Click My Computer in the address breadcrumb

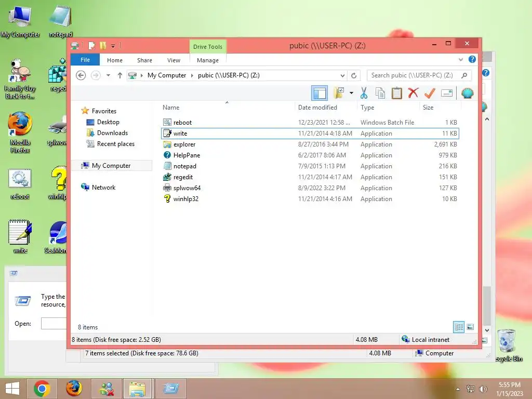(x=167, y=75)
